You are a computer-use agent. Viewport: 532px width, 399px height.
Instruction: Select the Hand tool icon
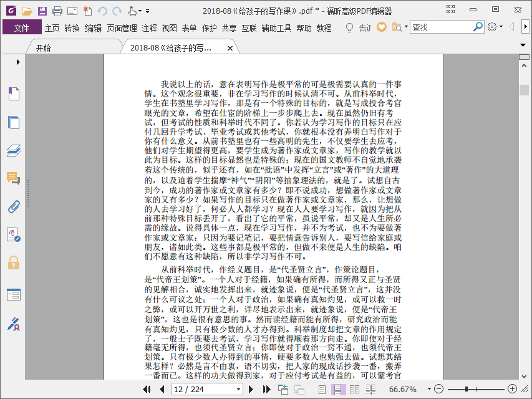click(132, 11)
